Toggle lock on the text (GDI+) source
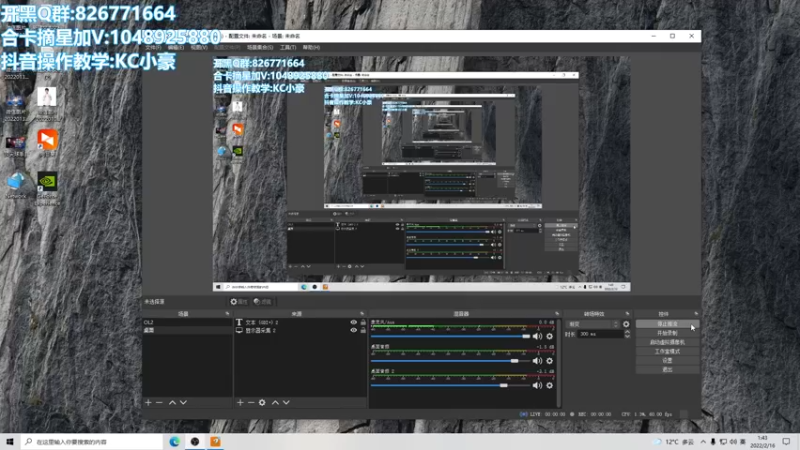Image resolution: width=800 pixels, height=450 pixels. 362,323
